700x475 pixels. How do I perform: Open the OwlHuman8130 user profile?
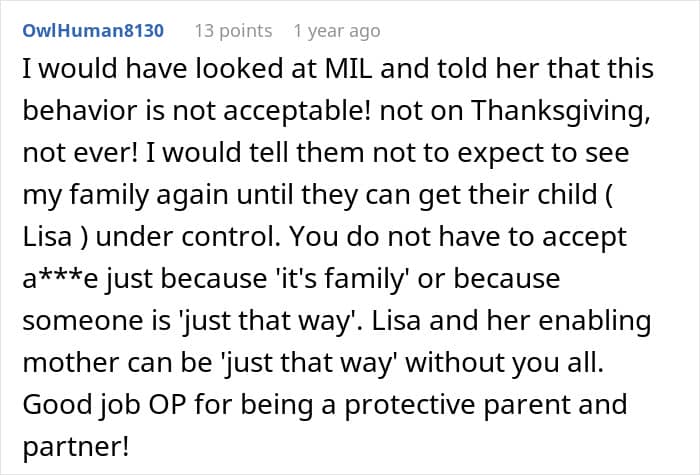click(x=95, y=31)
